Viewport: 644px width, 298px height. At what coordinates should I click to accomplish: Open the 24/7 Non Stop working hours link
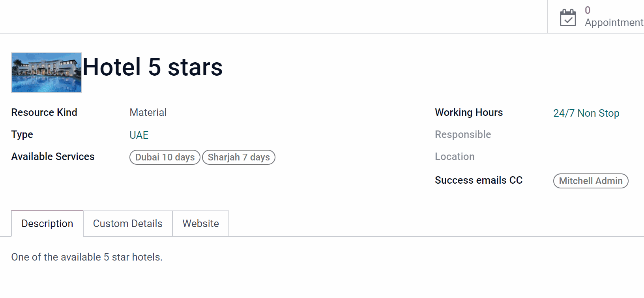(x=586, y=113)
